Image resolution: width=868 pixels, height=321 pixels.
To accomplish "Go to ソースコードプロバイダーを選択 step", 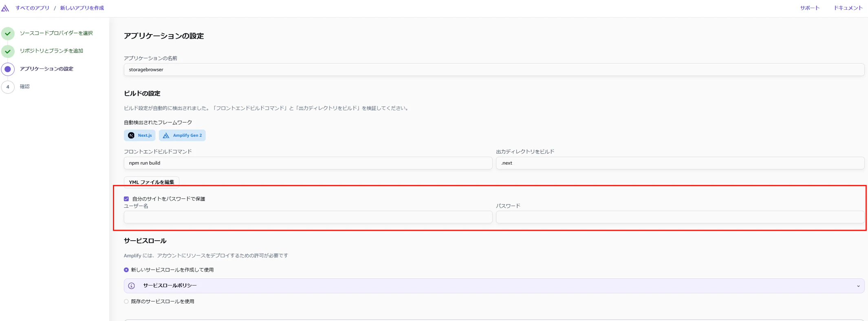I will click(56, 33).
